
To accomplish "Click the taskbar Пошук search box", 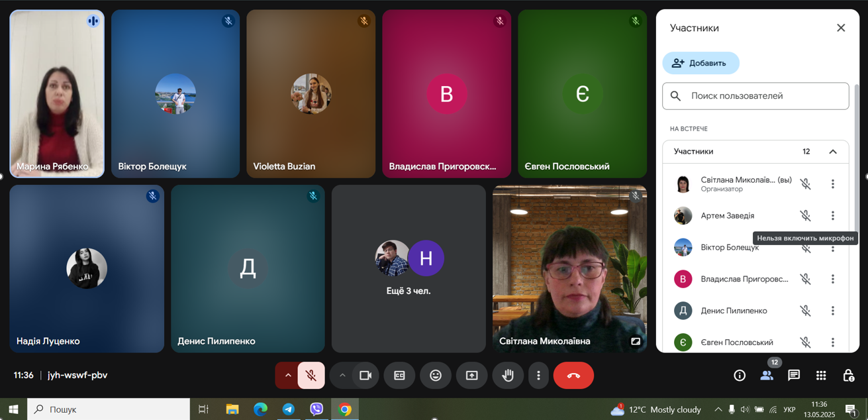I will pos(109,409).
